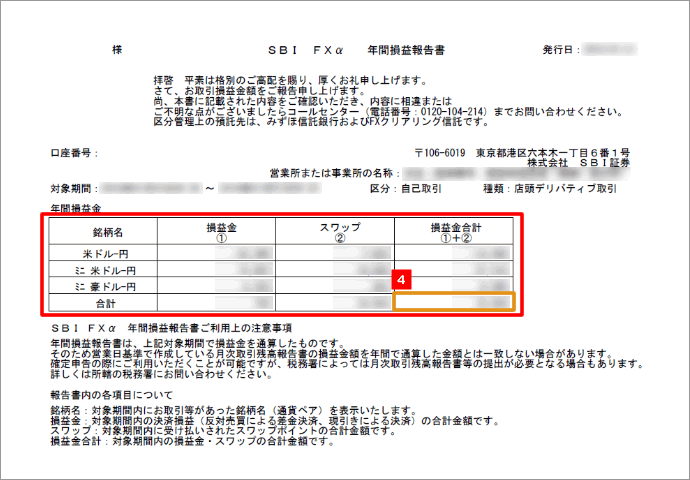Viewport: 690px width, 480px height.
Task: Click the '発行日：' label
Action: [x=561, y=50]
